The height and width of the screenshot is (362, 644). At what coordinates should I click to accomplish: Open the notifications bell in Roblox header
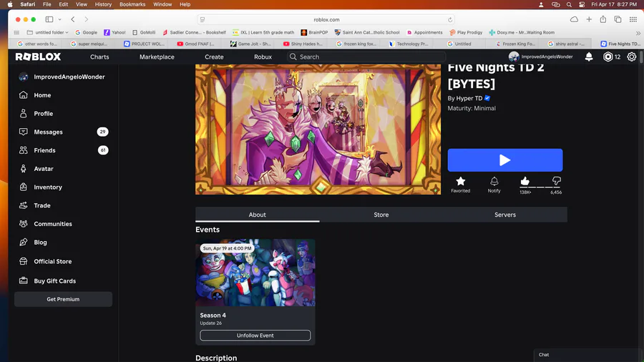589,57
